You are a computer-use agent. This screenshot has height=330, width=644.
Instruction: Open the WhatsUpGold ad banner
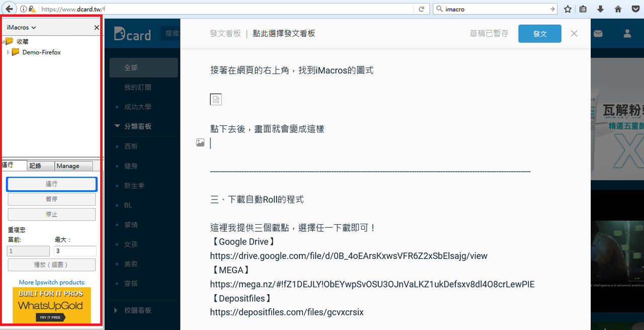coord(52,305)
